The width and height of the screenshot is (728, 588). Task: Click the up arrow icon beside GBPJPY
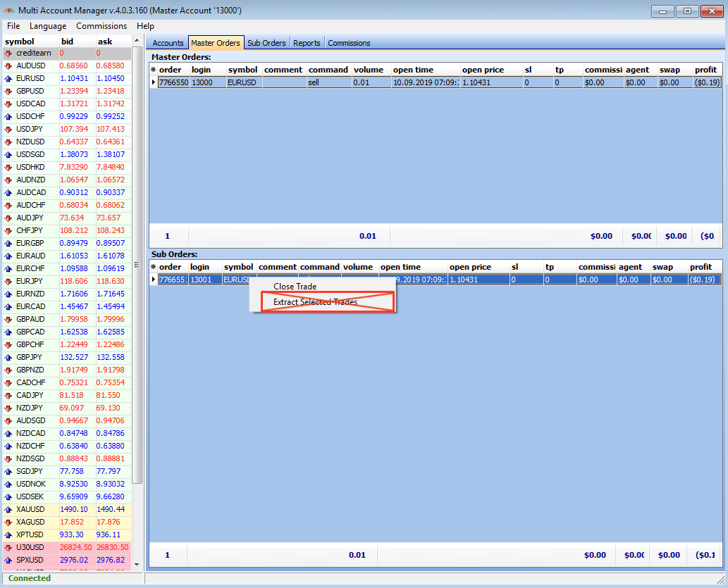tap(8, 357)
